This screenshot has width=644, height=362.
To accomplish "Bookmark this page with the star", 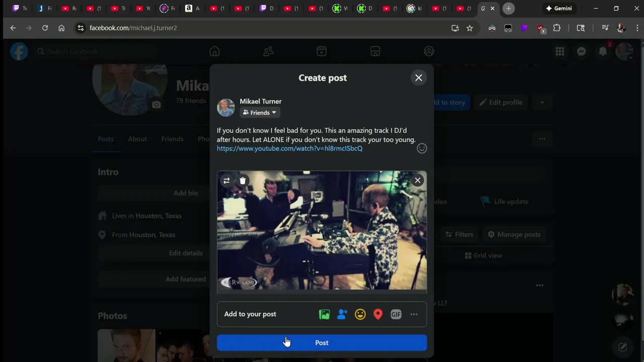I will (469, 28).
